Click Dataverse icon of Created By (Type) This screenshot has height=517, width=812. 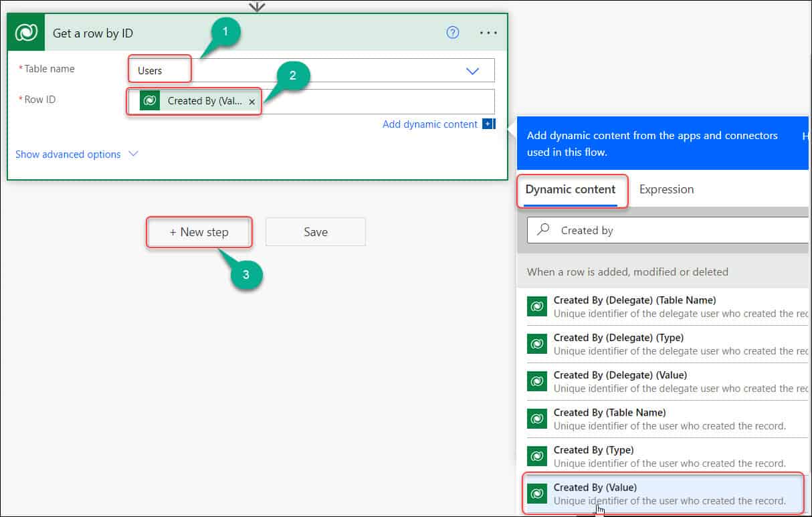pyautogui.click(x=537, y=456)
